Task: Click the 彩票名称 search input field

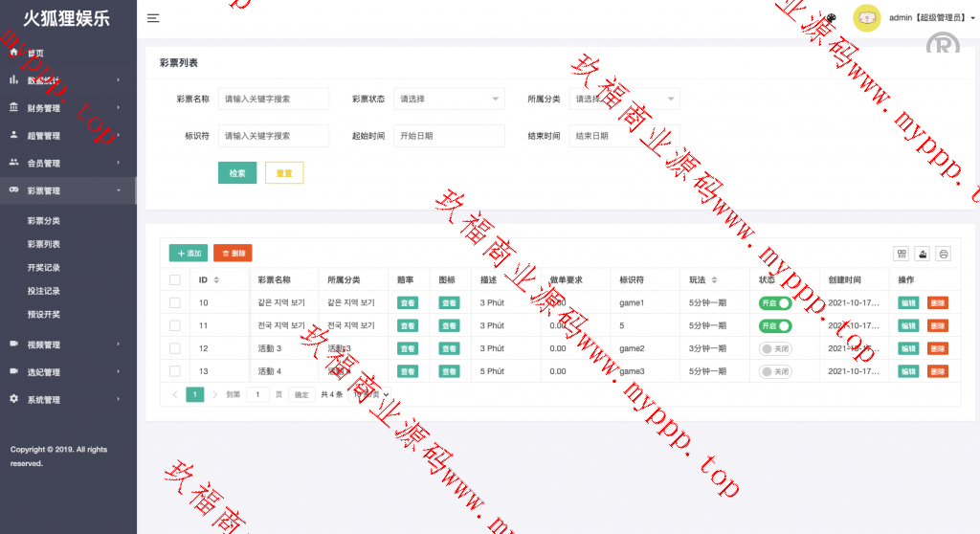Action: 273,99
